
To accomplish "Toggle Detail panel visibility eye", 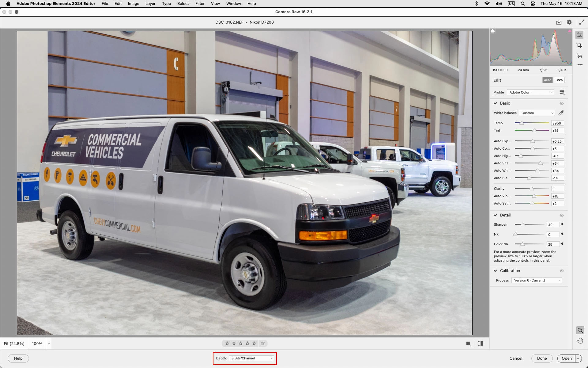I will tap(562, 215).
